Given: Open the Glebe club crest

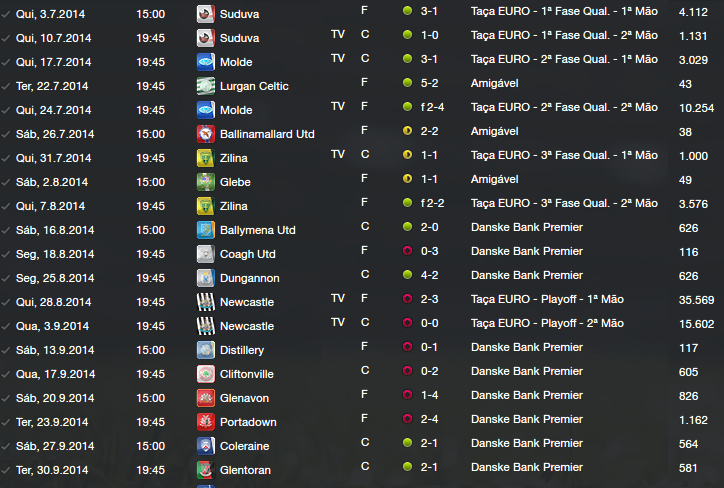Looking at the screenshot, I should tap(205, 182).
